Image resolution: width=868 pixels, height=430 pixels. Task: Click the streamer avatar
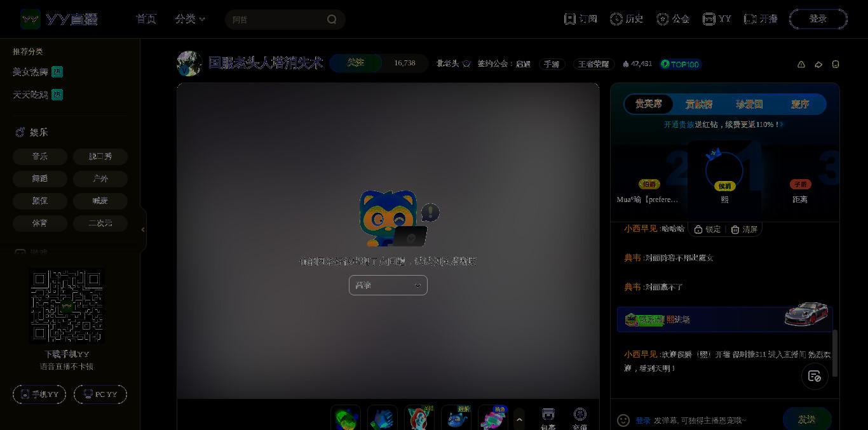[x=189, y=64]
